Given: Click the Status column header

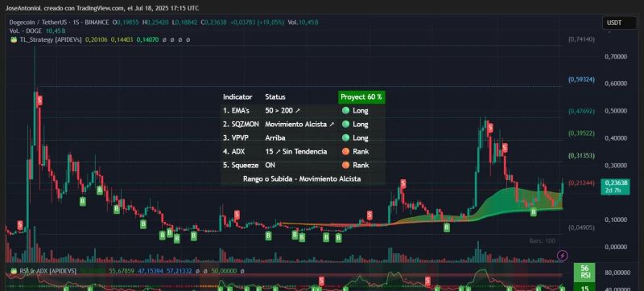Looking at the screenshot, I should click(x=275, y=97).
